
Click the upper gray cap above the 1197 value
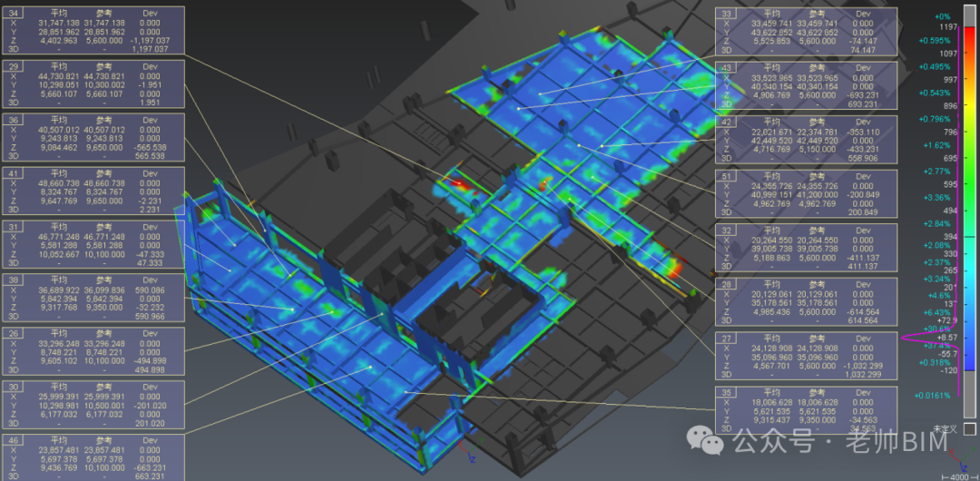click(x=969, y=19)
